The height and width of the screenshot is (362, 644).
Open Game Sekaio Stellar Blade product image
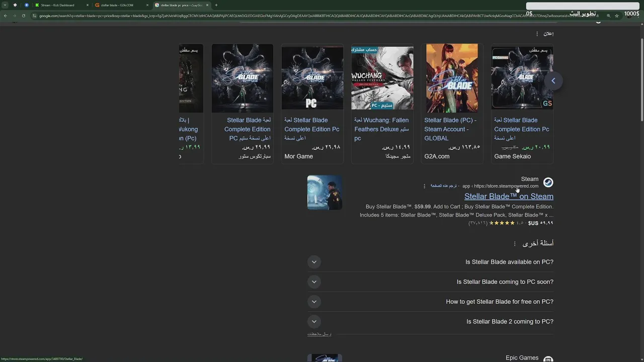point(522,78)
